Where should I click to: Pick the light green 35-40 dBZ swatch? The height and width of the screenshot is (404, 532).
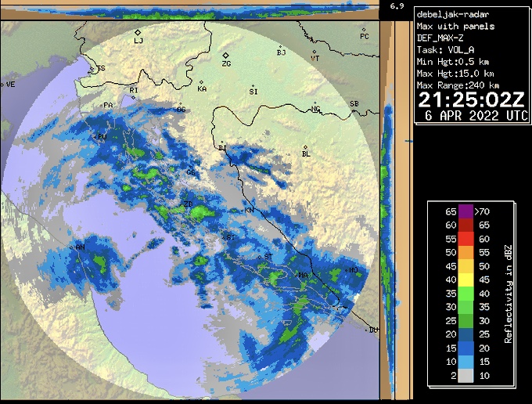465,294
